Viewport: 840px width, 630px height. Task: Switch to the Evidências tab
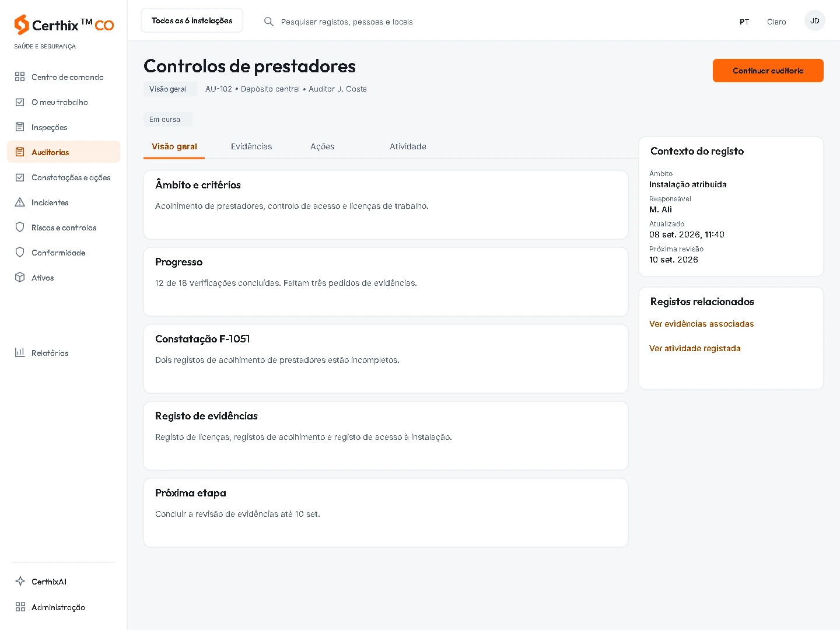click(x=251, y=146)
